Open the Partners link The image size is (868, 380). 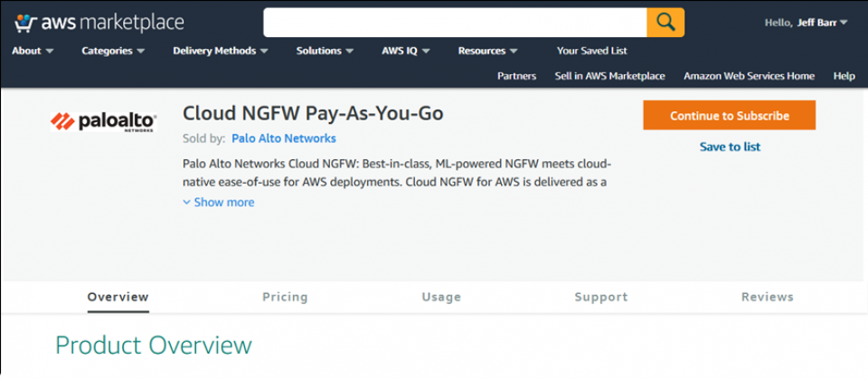point(516,76)
